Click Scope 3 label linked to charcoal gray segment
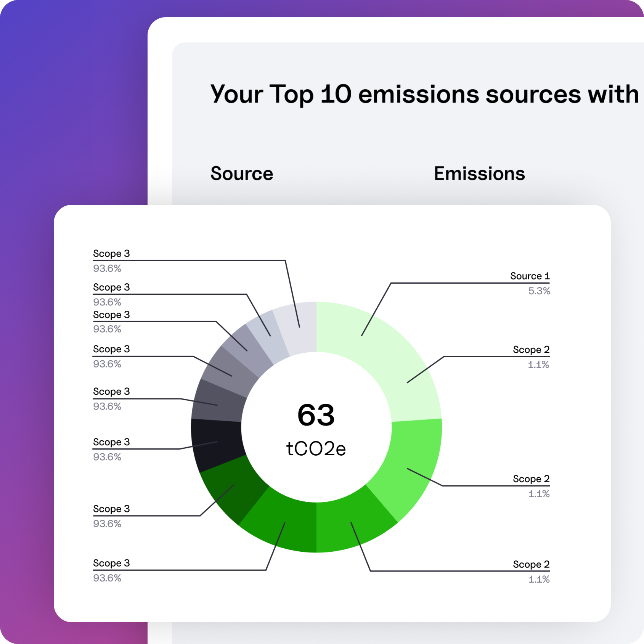Image resolution: width=644 pixels, height=644 pixels. (x=111, y=392)
